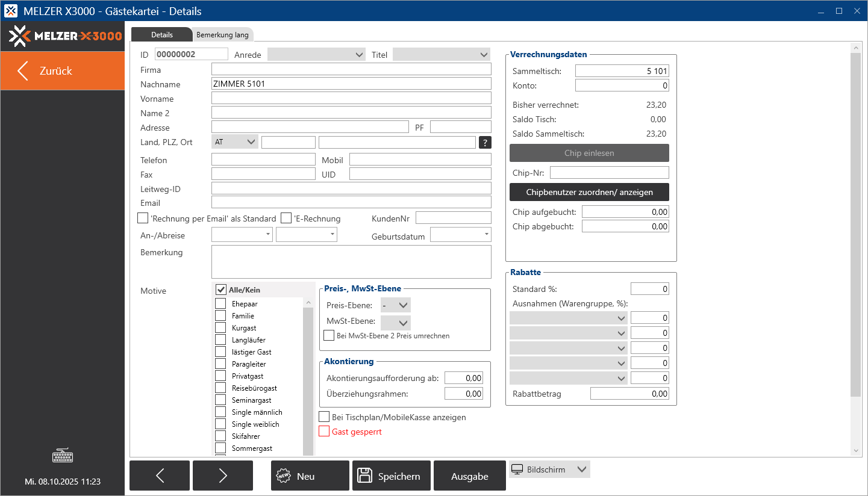Click the Firma input field
Image resolution: width=868 pixels, height=496 pixels.
pyautogui.click(x=351, y=69)
